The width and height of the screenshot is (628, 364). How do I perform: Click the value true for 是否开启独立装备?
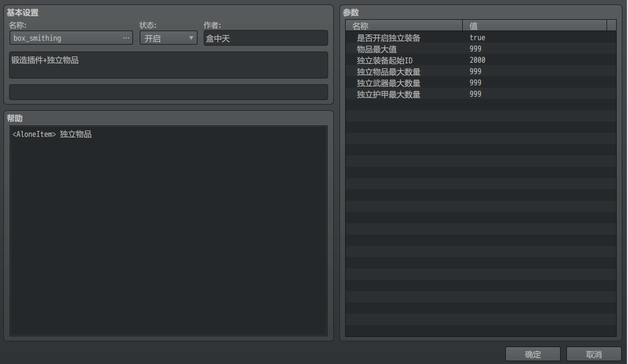(x=477, y=38)
